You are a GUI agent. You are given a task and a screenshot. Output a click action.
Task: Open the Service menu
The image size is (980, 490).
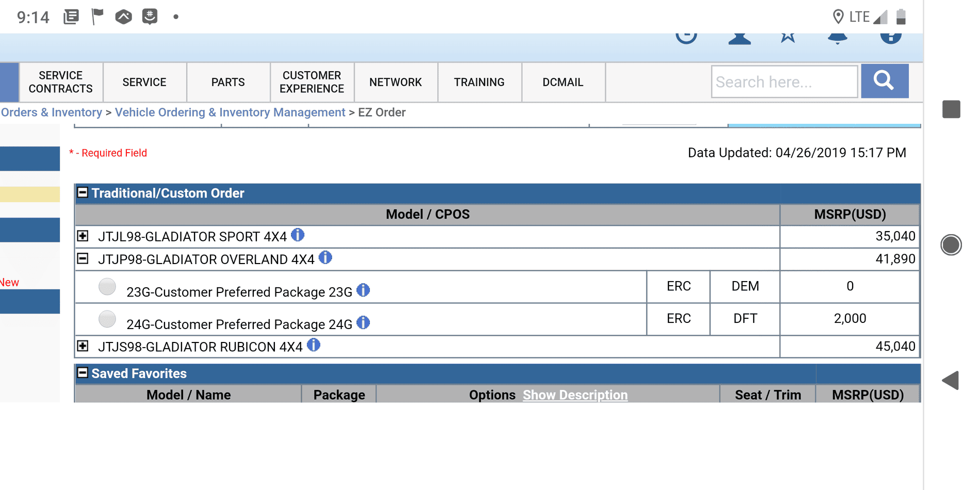(144, 82)
